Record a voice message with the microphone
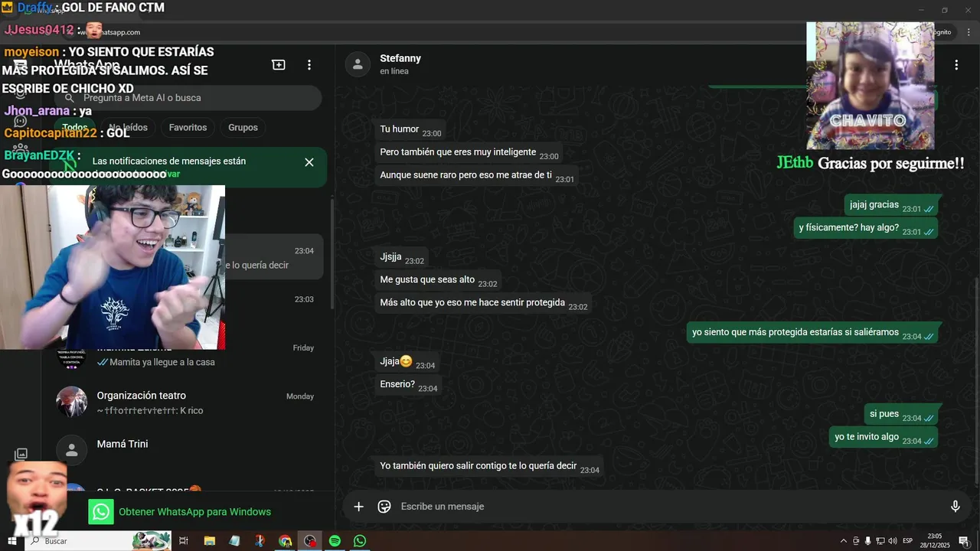 click(955, 507)
